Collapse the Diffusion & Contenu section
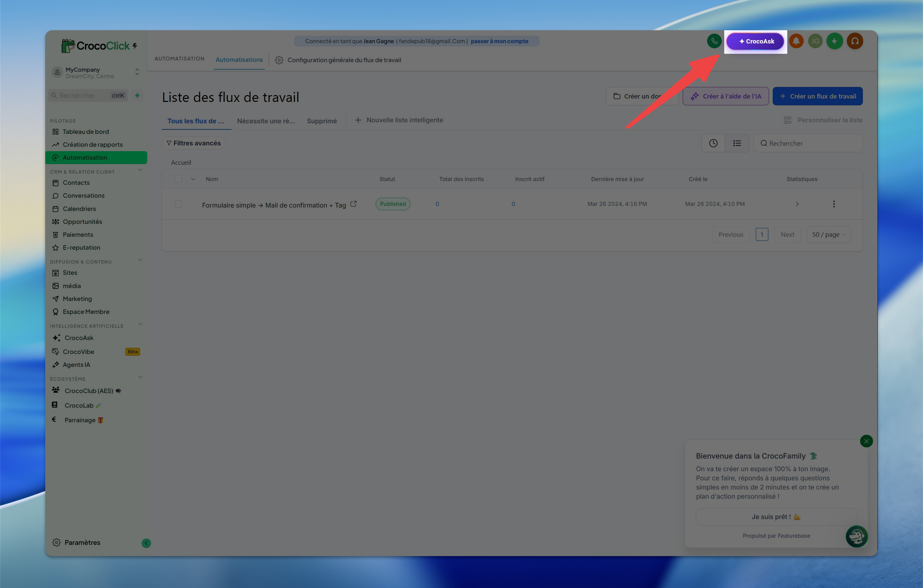The image size is (923, 588). pos(140,260)
